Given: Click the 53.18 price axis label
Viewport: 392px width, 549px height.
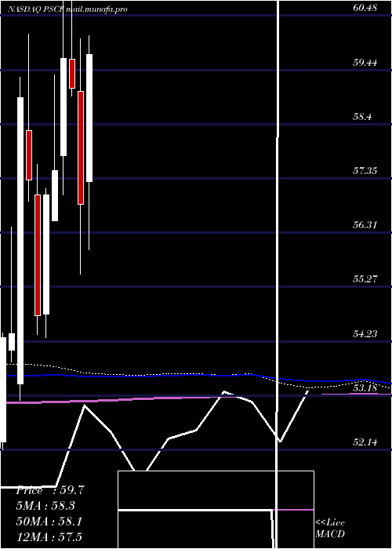Looking at the screenshot, I should pyautogui.click(x=365, y=388).
